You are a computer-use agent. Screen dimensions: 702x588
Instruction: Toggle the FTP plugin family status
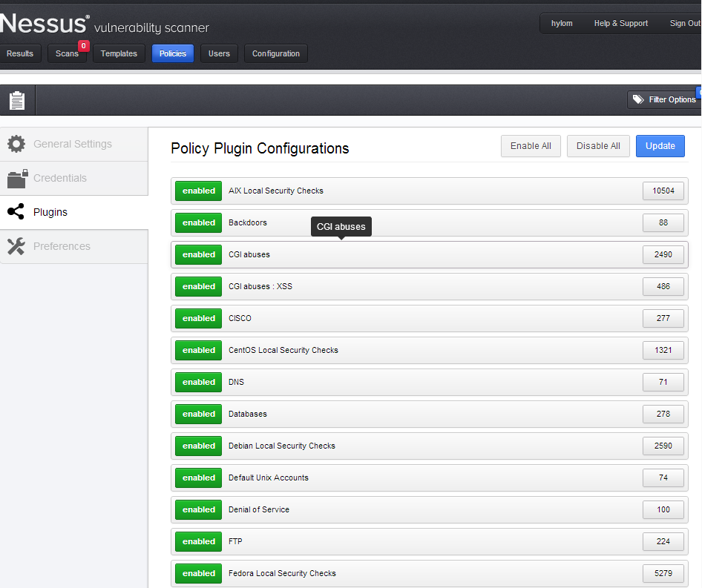(198, 541)
